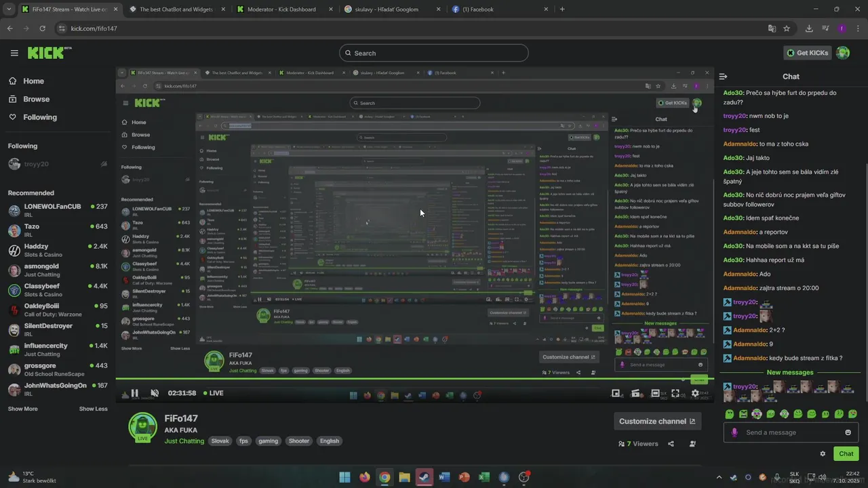Click the video progress bar
The height and width of the screenshot is (488, 868).
click(x=414, y=379)
